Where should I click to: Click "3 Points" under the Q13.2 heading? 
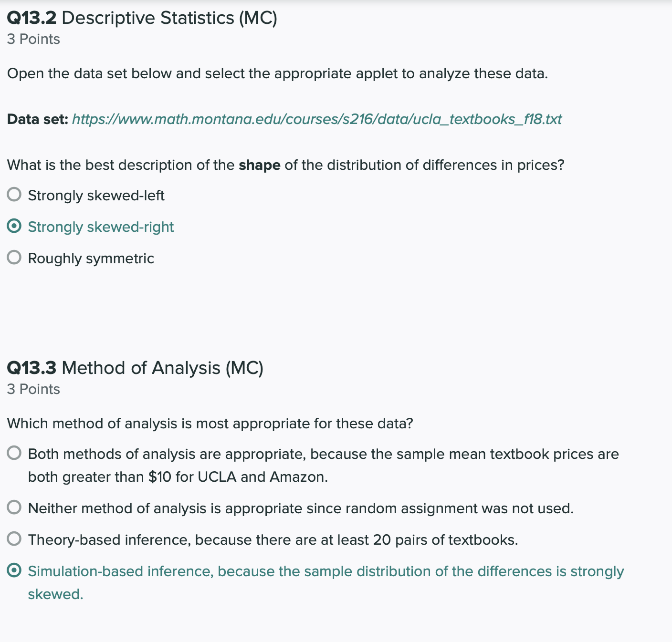coord(33,39)
